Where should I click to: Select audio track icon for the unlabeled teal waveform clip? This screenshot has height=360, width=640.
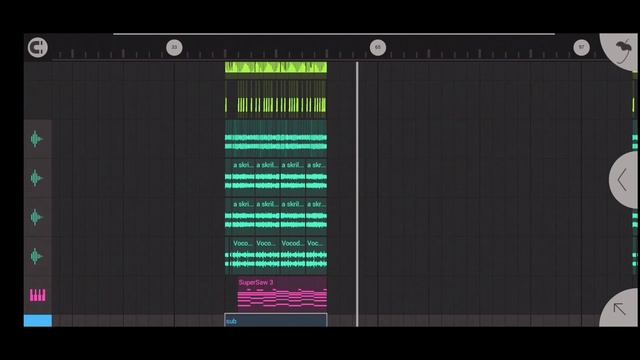click(36, 139)
